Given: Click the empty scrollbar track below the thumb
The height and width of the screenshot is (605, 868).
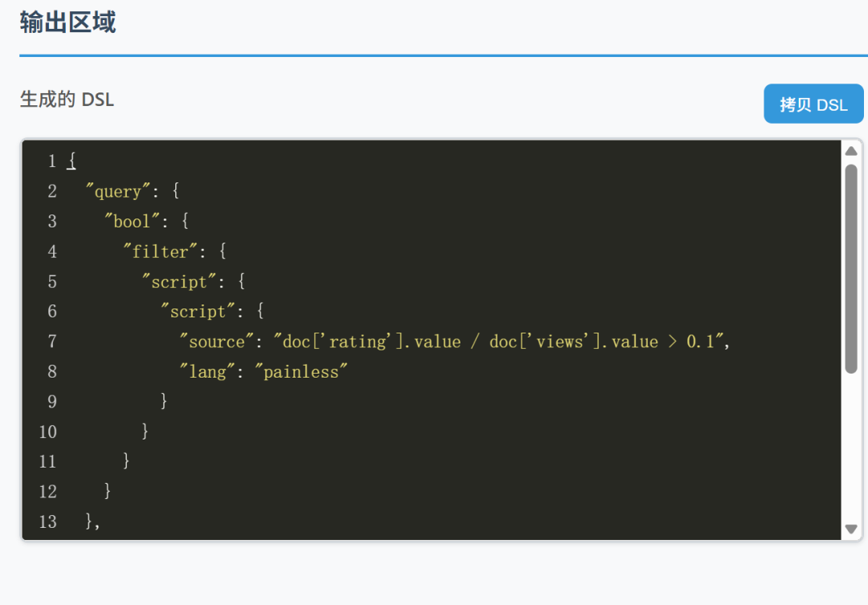Looking at the screenshot, I should click(851, 450).
